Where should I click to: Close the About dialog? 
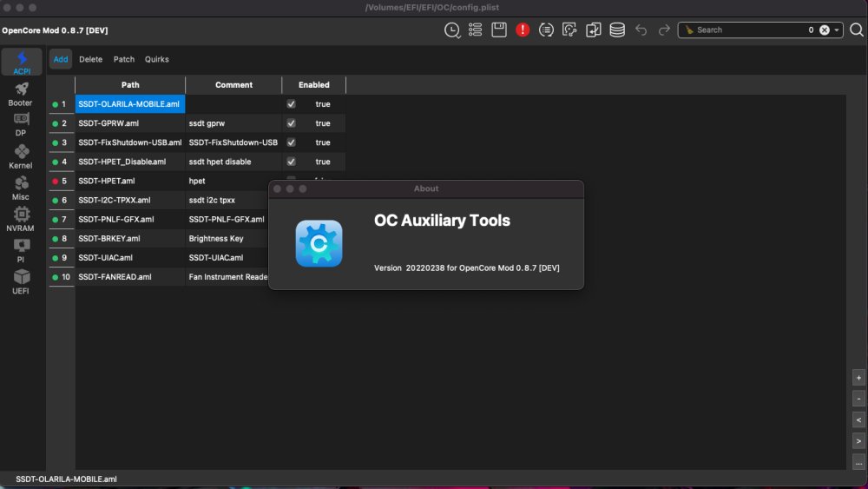(278, 188)
